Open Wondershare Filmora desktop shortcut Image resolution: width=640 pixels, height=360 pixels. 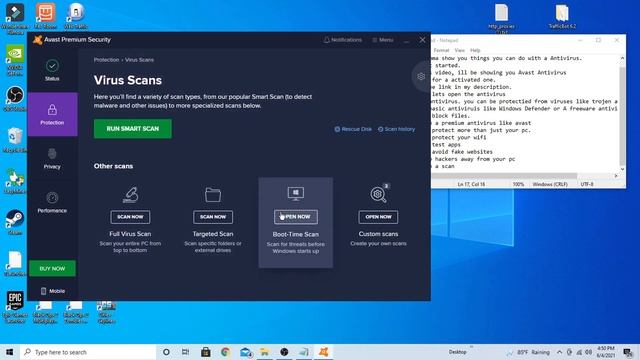coord(15,18)
